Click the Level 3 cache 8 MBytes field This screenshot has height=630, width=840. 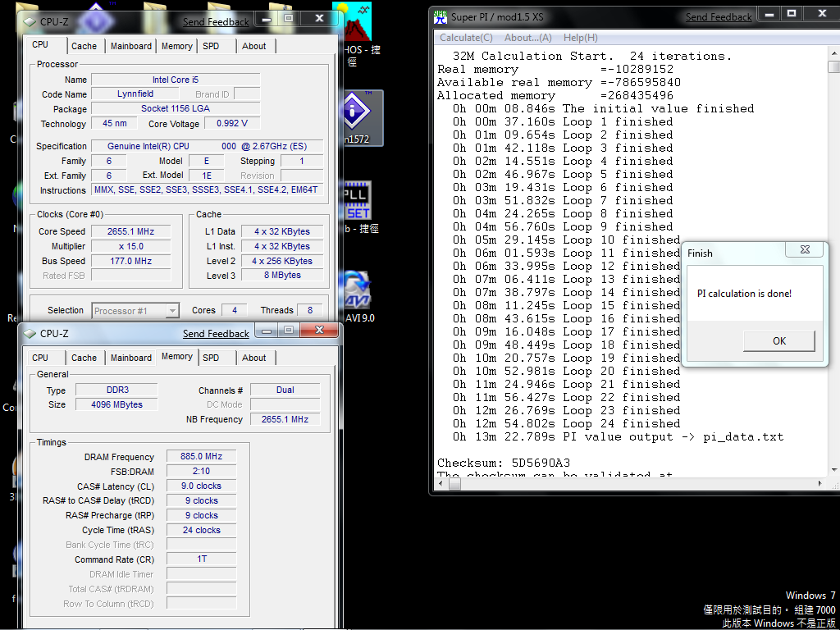[x=282, y=276]
